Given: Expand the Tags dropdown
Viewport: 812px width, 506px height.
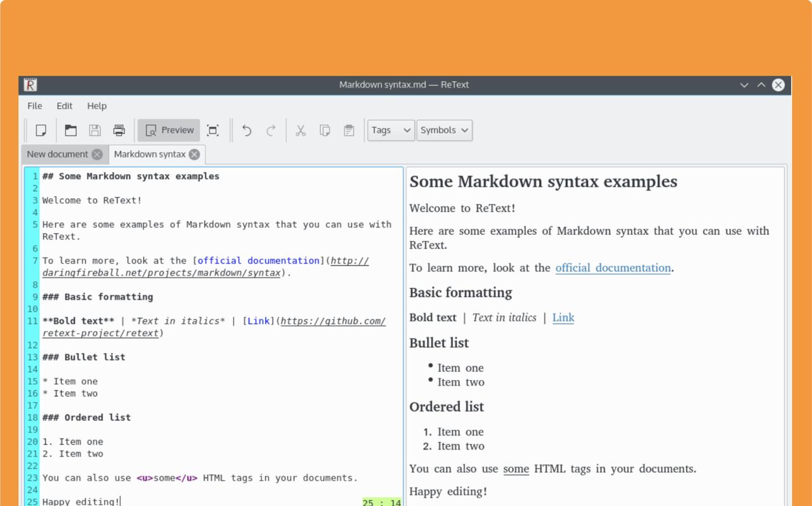Looking at the screenshot, I should pos(391,130).
